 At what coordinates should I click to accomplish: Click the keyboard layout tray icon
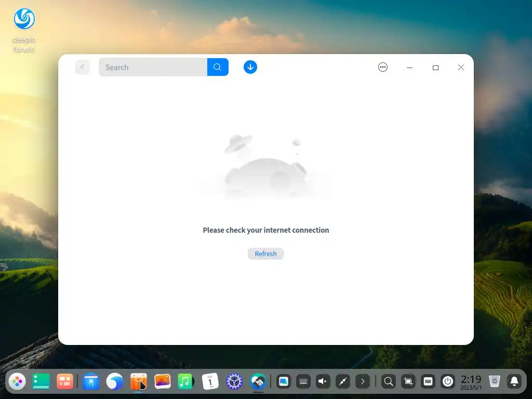coord(428,382)
